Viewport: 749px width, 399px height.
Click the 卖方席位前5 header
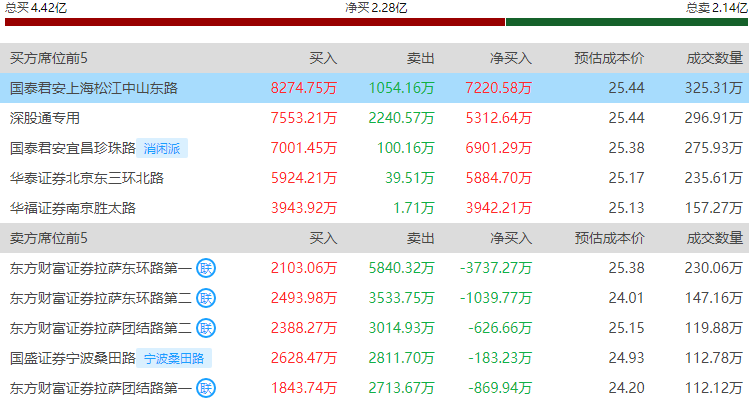click(49, 238)
